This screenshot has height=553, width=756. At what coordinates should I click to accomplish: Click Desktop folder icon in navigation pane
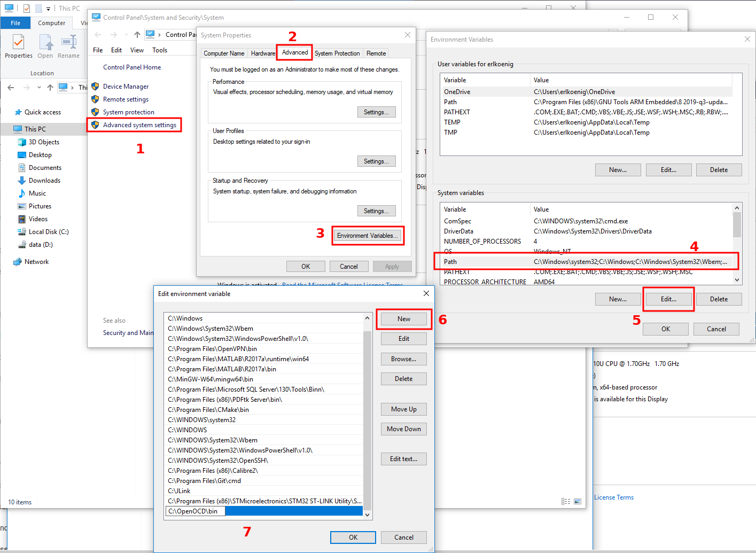click(x=22, y=155)
